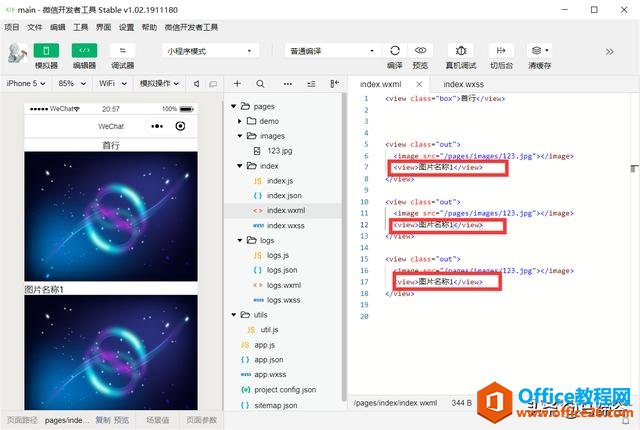Click the 页面参数 status bar button
Image resolution: width=640 pixels, height=430 pixels.
pos(201,420)
